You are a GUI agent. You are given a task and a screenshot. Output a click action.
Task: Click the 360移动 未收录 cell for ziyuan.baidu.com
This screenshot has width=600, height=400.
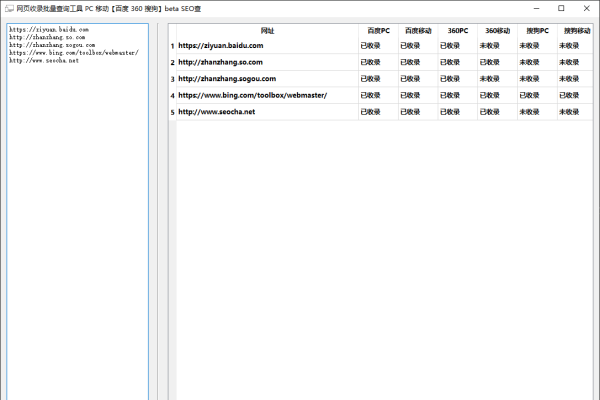pyautogui.click(x=489, y=46)
